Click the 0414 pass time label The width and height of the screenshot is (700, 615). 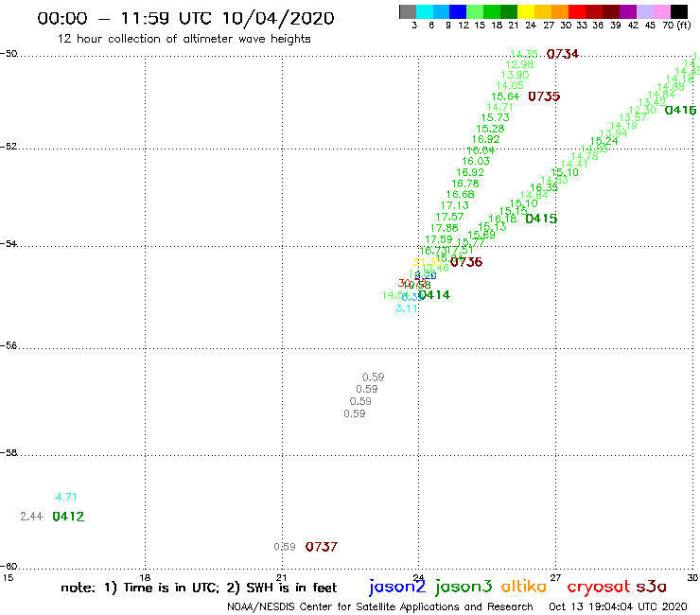pos(434,295)
